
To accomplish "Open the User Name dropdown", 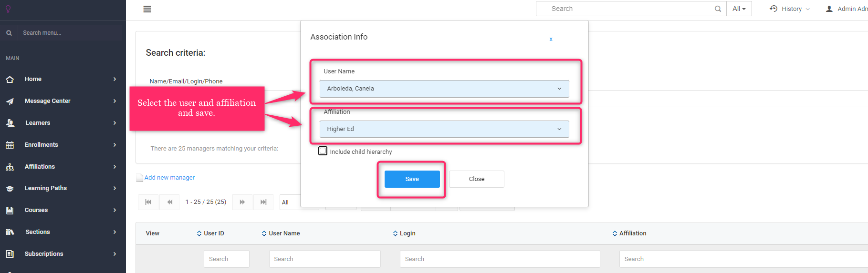I will [444, 89].
